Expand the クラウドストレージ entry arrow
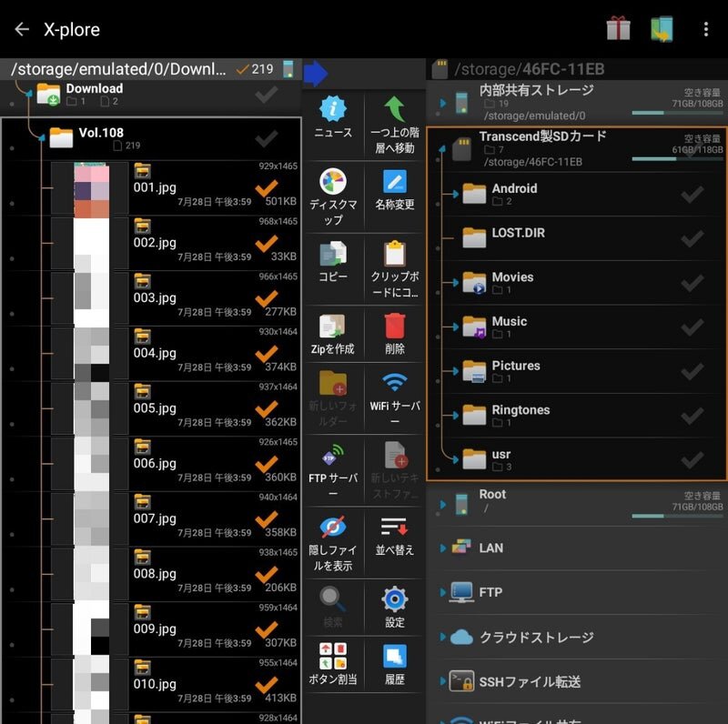This screenshot has width=728, height=724. [x=442, y=638]
